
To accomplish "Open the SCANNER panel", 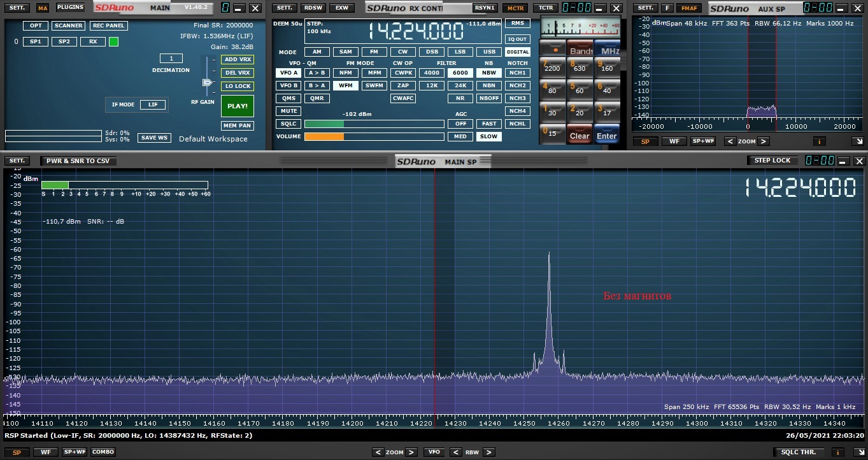I will point(68,25).
